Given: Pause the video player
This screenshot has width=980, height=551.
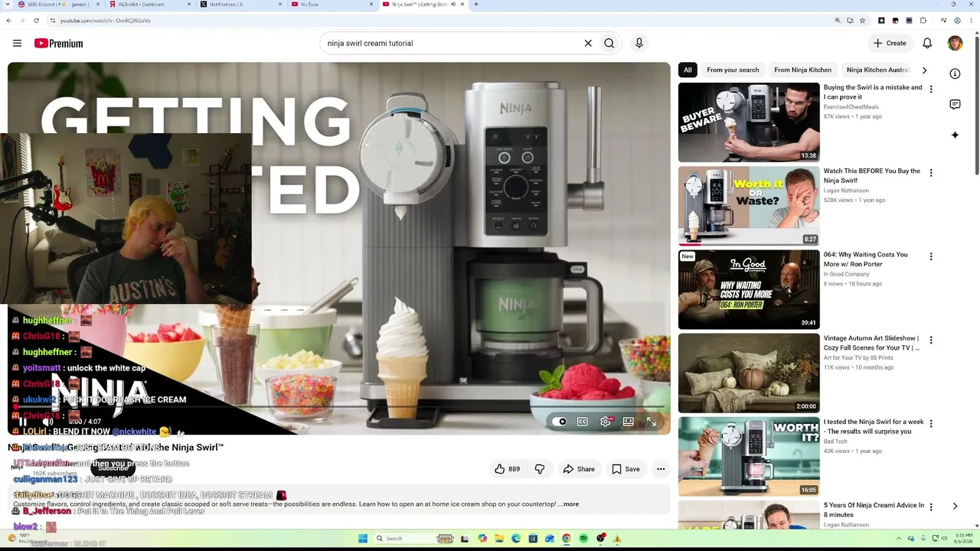Looking at the screenshot, I should coord(23,422).
